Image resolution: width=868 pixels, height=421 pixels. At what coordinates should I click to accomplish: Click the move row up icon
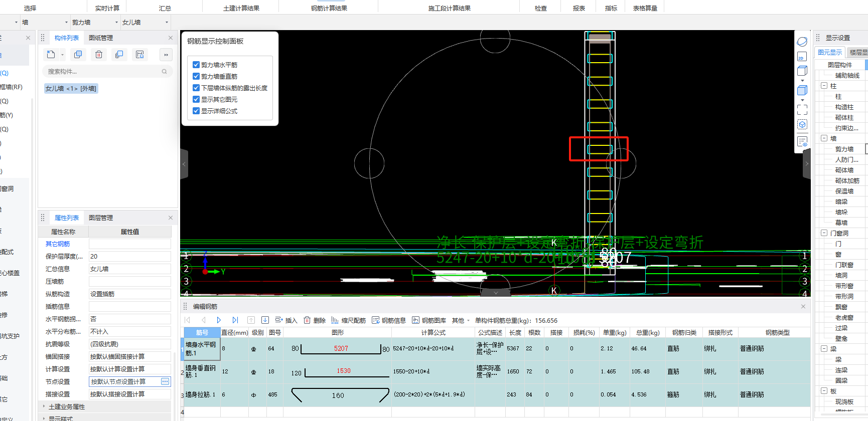[251, 320]
